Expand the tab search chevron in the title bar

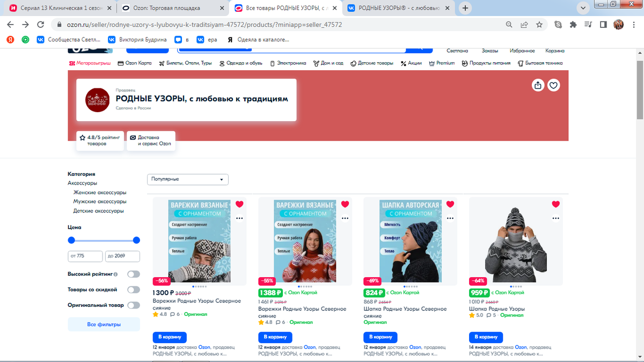tap(584, 8)
